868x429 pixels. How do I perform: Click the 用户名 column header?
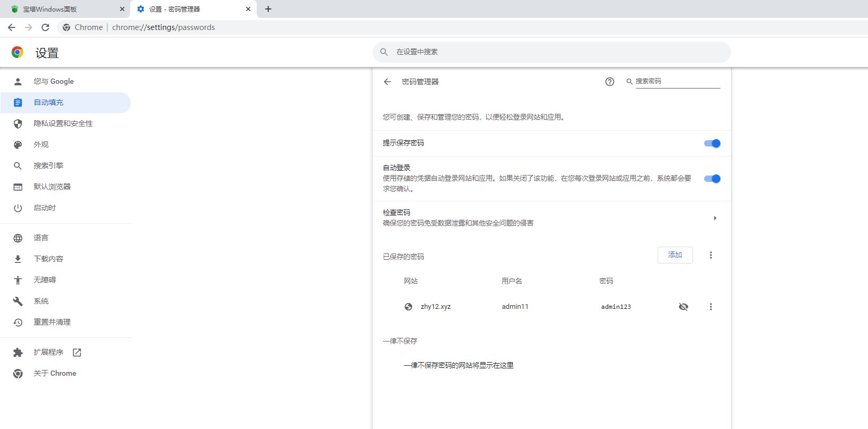tap(512, 281)
